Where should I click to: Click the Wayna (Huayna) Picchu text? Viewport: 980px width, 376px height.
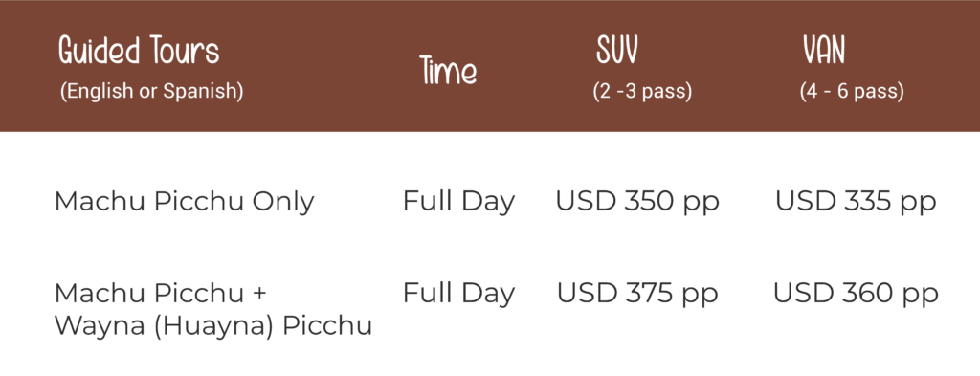(x=213, y=325)
